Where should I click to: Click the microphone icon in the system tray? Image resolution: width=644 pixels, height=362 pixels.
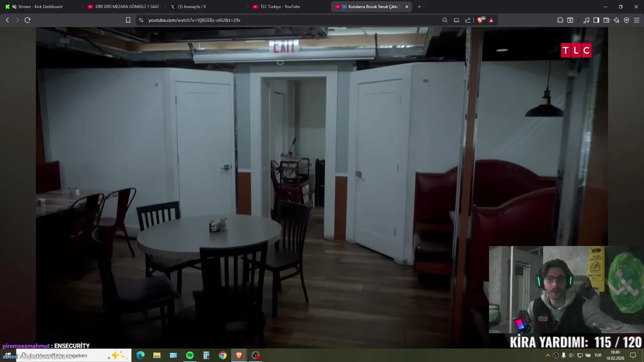563,355
